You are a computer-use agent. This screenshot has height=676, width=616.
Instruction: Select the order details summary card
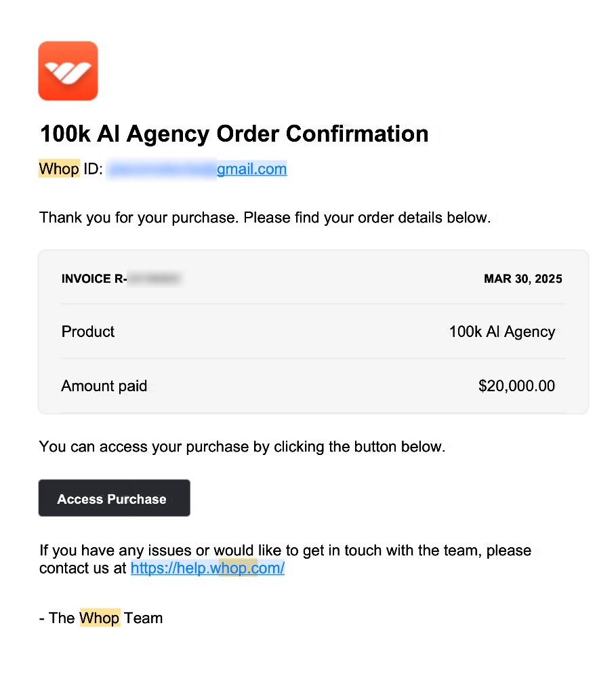tap(314, 331)
